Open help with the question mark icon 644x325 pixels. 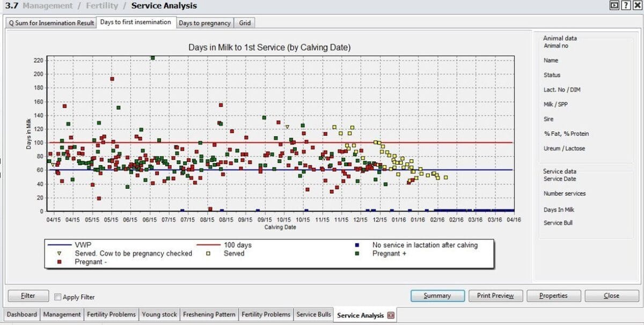pos(625,5)
